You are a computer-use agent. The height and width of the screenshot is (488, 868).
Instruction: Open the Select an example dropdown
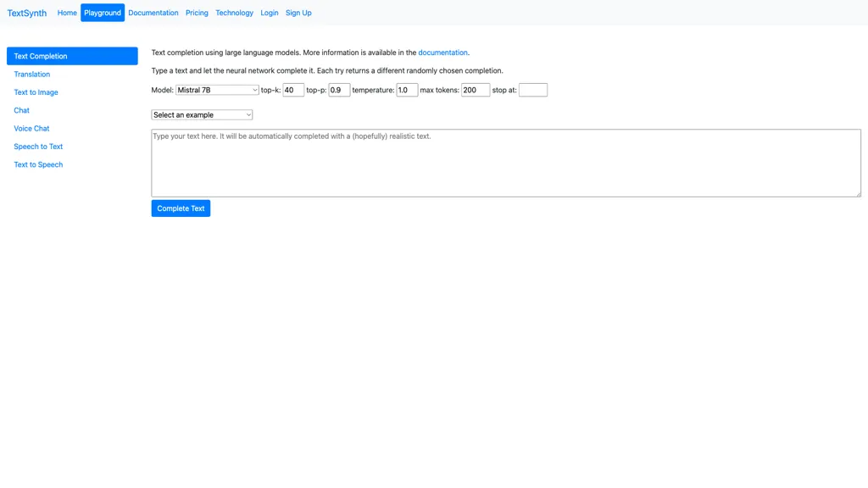pyautogui.click(x=202, y=115)
